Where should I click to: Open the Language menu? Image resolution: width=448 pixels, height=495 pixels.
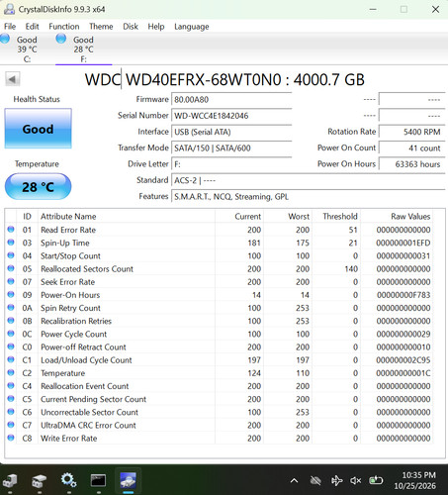coord(192,27)
